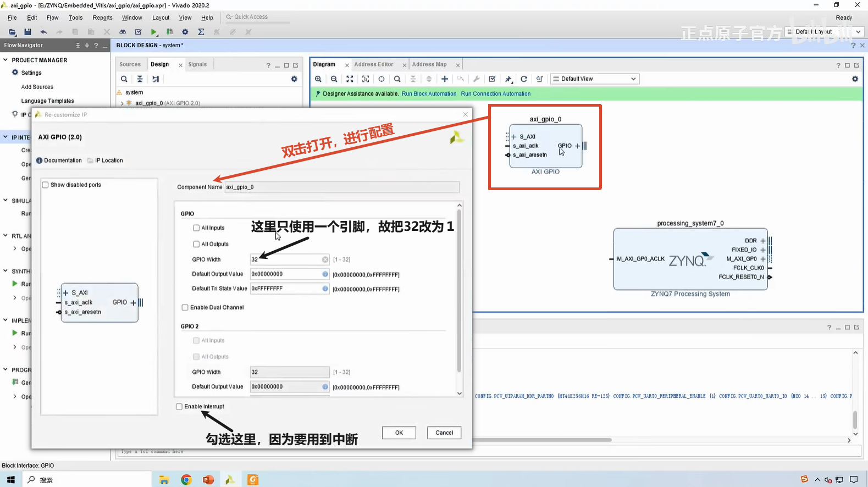868x487 pixels.
Task: Click the Quick Access search box
Action: click(257, 17)
